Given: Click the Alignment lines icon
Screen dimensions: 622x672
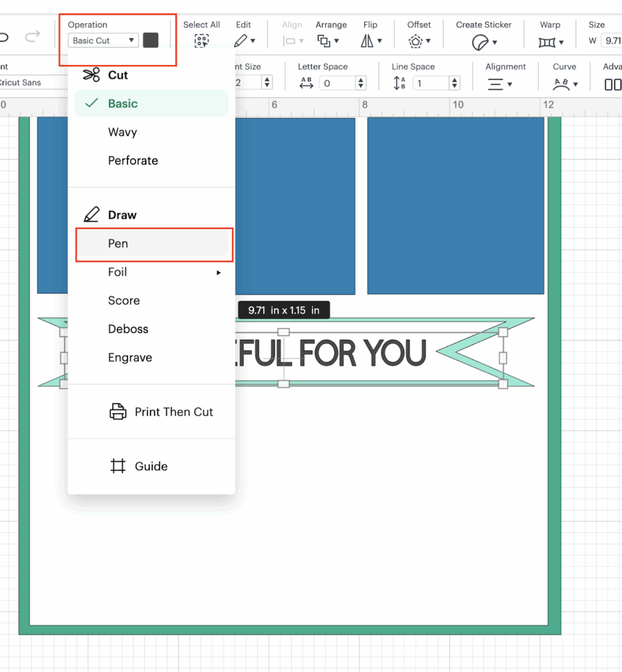Looking at the screenshot, I should click(495, 84).
